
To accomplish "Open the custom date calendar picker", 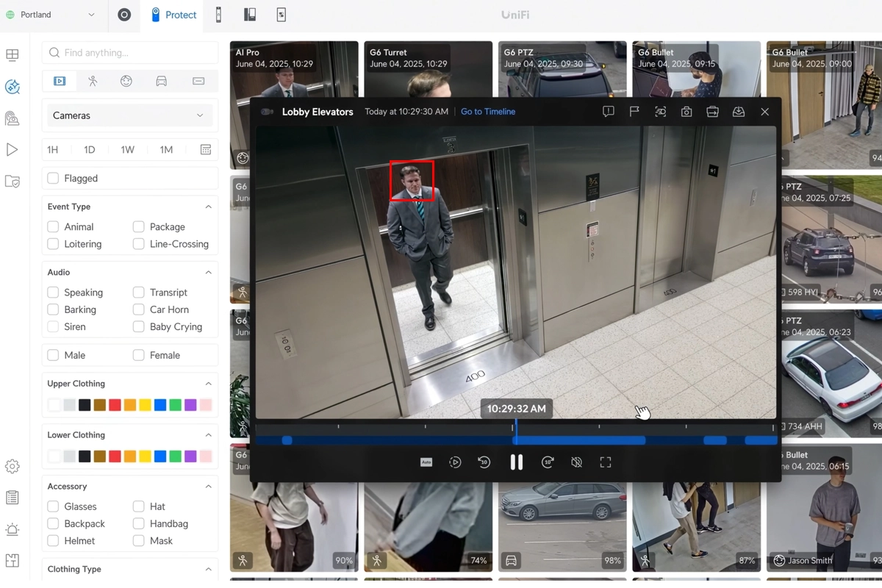I will pos(206,150).
